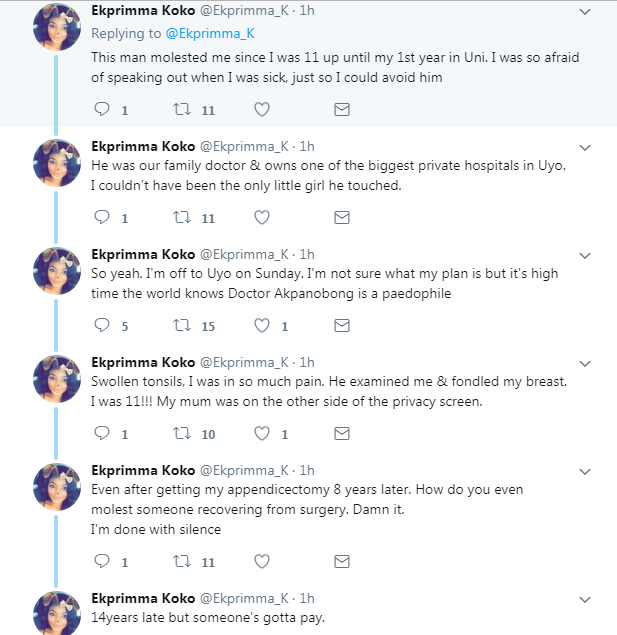
Task: Like the 'I'm done with silence' tweet
Action: coord(262,561)
